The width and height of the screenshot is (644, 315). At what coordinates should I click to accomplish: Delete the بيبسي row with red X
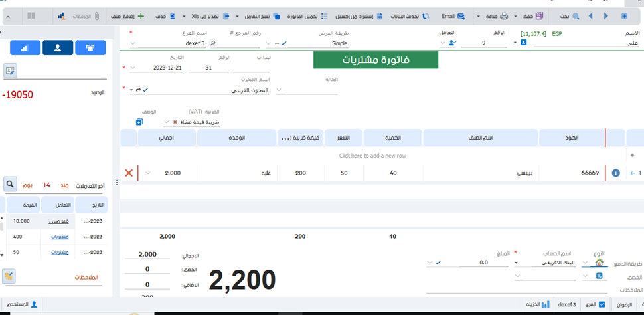129,173
